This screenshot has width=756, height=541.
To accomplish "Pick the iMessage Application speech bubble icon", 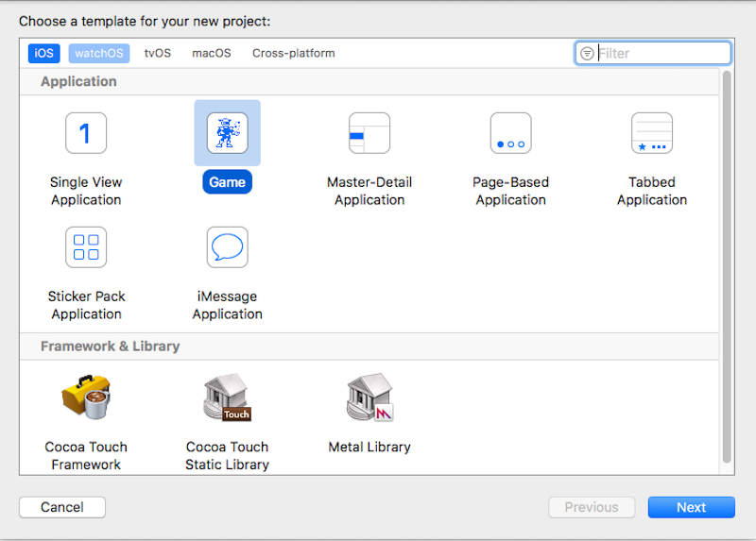I will coord(227,247).
